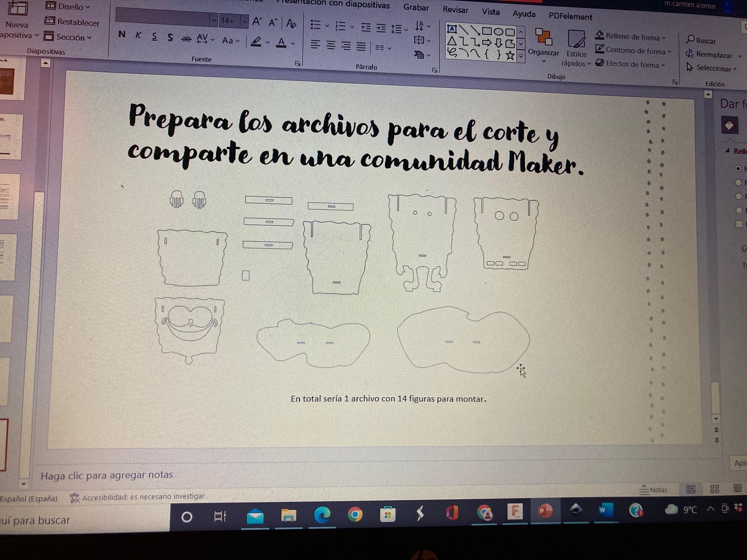The image size is (747, 560).
Task: Increase the list indent level
Action: [381, 28]
